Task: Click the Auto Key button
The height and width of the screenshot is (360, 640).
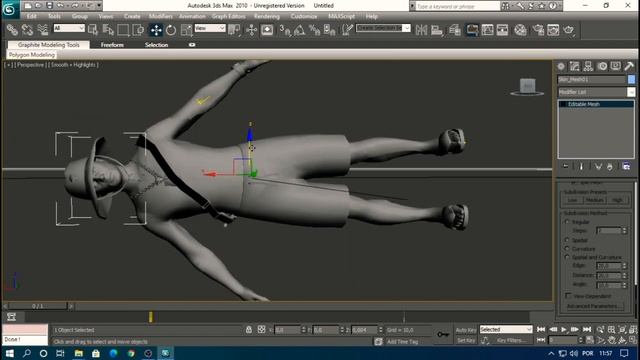Action: point(466,330)
